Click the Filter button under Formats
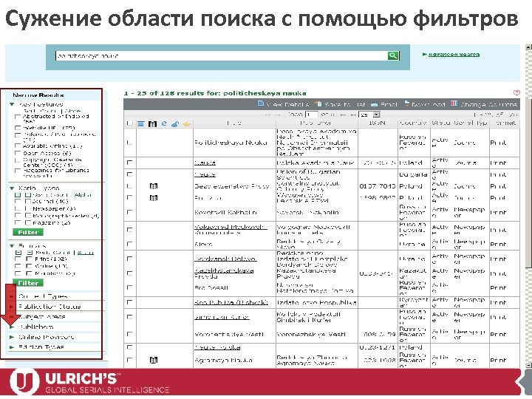 (28, 282)
